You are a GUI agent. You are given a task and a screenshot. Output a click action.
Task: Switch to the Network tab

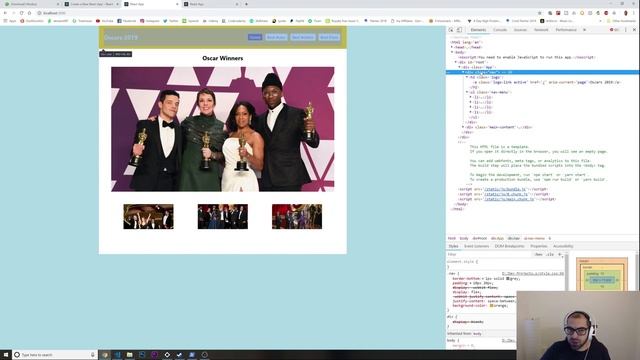pyautogui.click(x=541, y=30)
